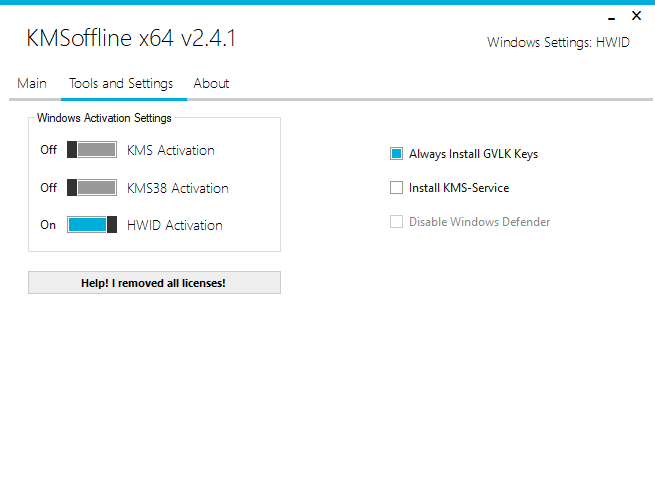Click the KMSoffline x64 v2.4.1 title
This screenshot has height=491, width=655.
[131, 38]
